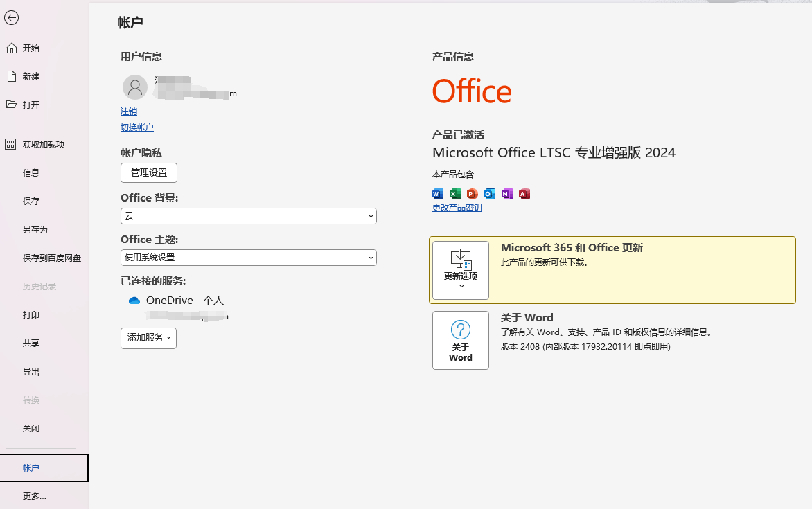Click the back arrow icon

tap(11, 18)
